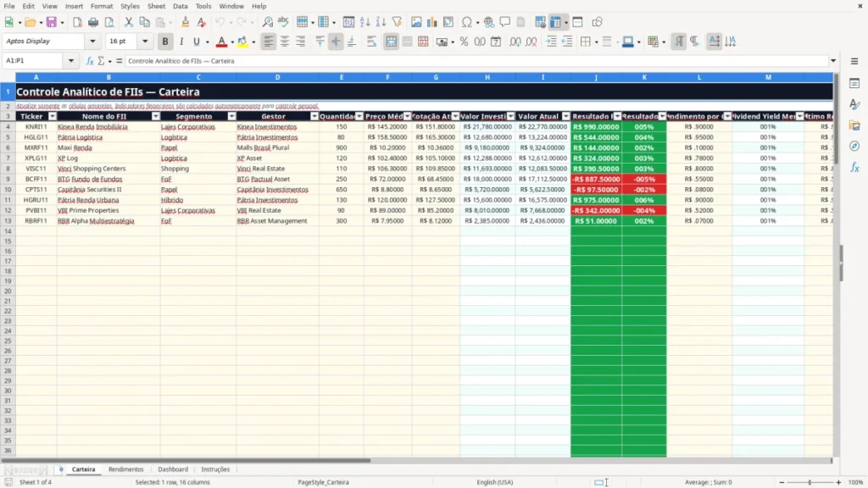Open the sidebar Gallery panel icon
868x488 pixels.
[854, 125]
